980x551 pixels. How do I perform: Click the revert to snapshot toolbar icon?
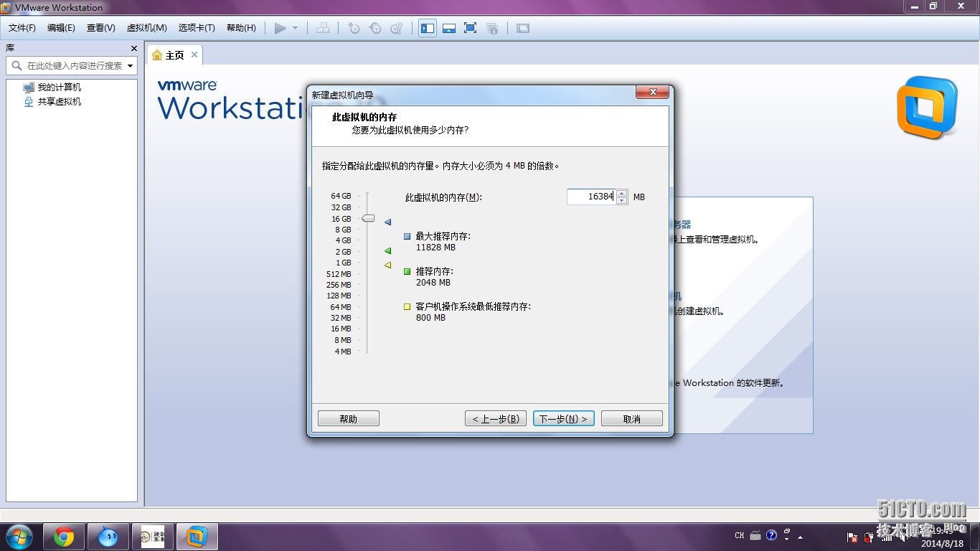(x=375, y=28)
